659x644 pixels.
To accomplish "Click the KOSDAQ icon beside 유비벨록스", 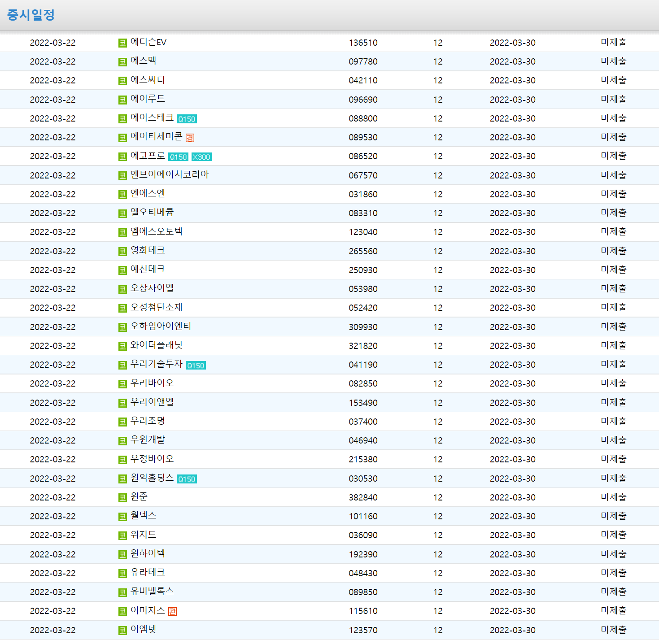I will (x=122, y=592).
